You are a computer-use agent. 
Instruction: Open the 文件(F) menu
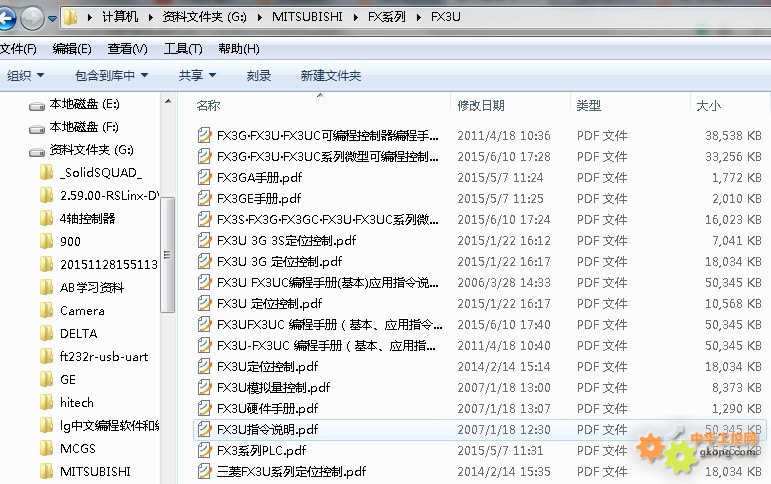(18, 49)
